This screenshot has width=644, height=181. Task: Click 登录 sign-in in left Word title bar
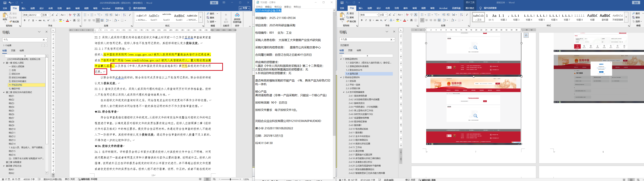coord(214,3)
